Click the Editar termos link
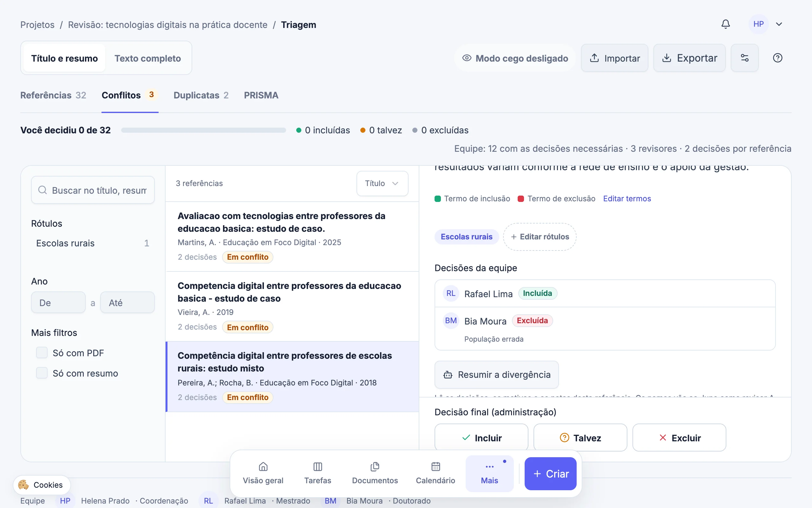Screen dimensions: 812x508 (627, 198)
